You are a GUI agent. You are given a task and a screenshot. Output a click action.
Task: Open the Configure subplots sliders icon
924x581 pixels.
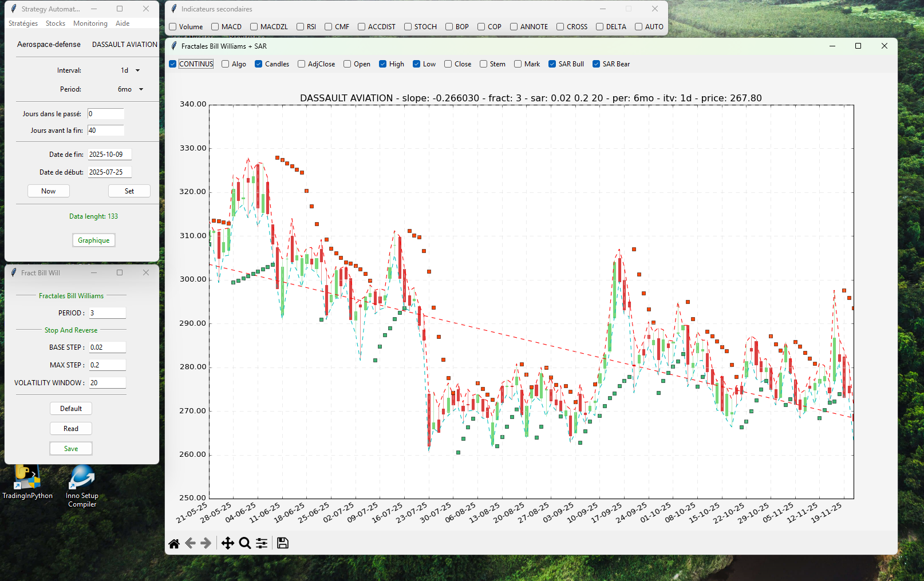(262, 543)
